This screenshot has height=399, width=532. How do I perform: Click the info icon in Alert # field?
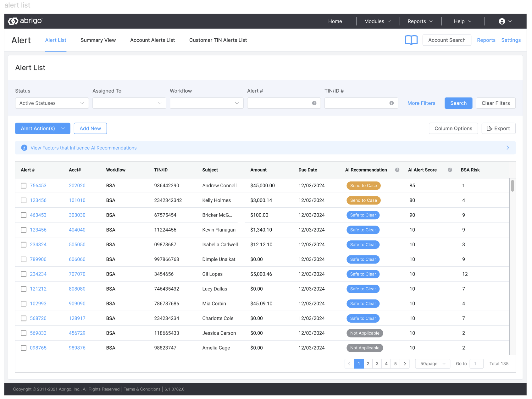pyautogui.click(x=314, y=103)
